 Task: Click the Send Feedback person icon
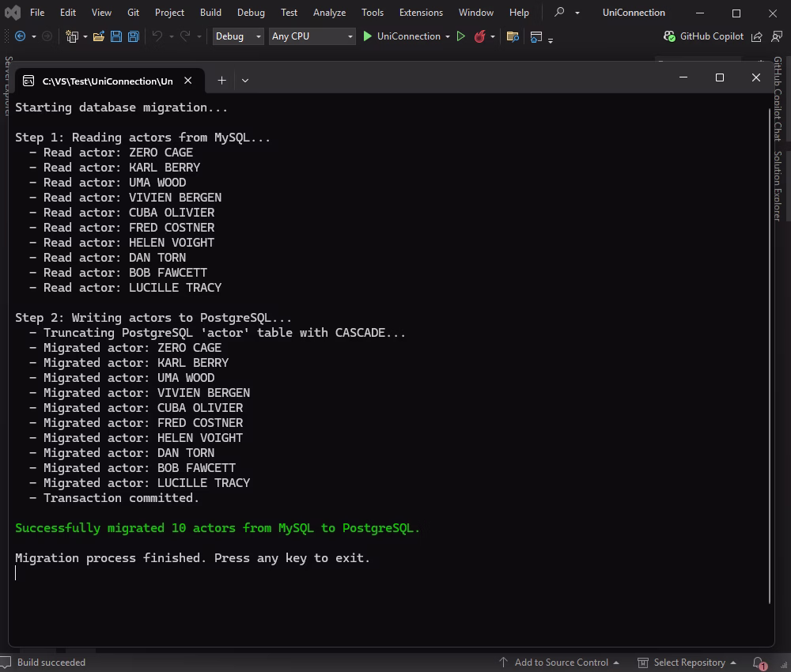click(x=777, y=36)
